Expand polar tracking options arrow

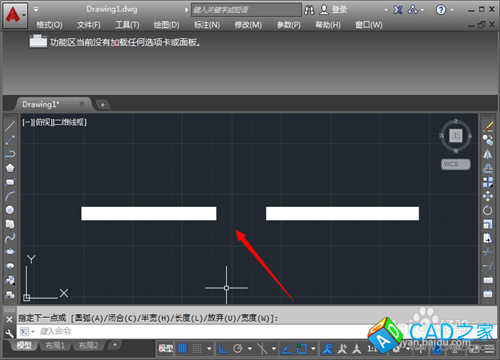250,349
